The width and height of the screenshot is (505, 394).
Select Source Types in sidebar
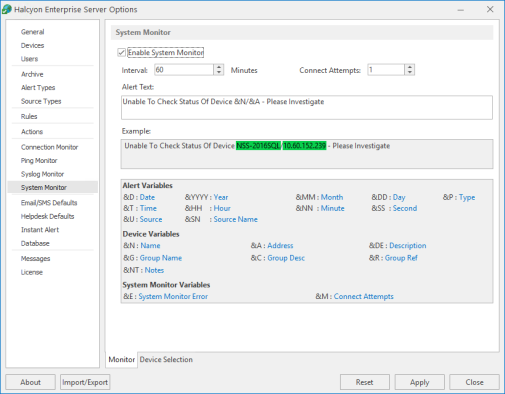click(x=41, y=101)
